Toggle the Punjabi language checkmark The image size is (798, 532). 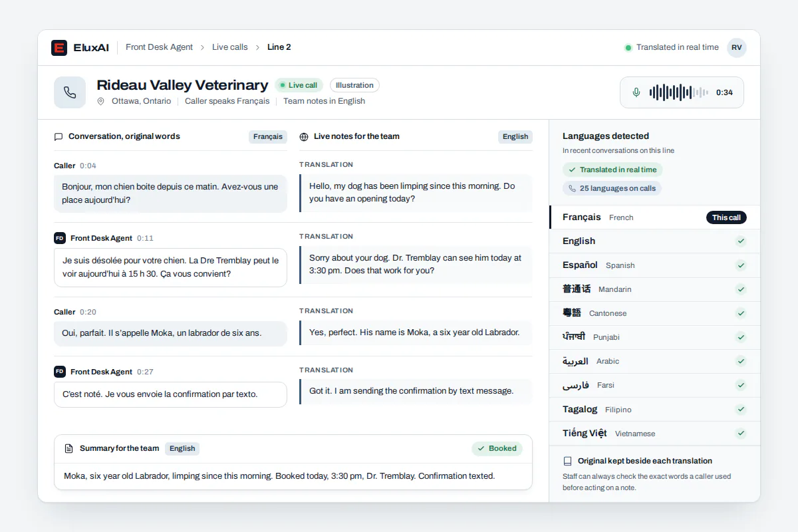[741, 337]
